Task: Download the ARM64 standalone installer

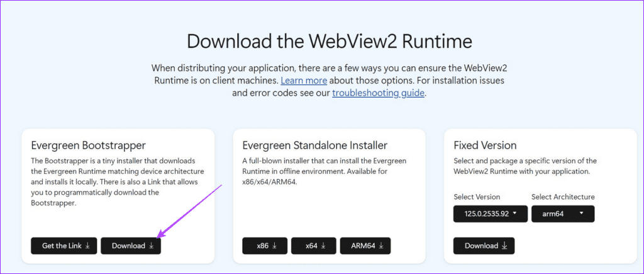Action: coord(365,246)
